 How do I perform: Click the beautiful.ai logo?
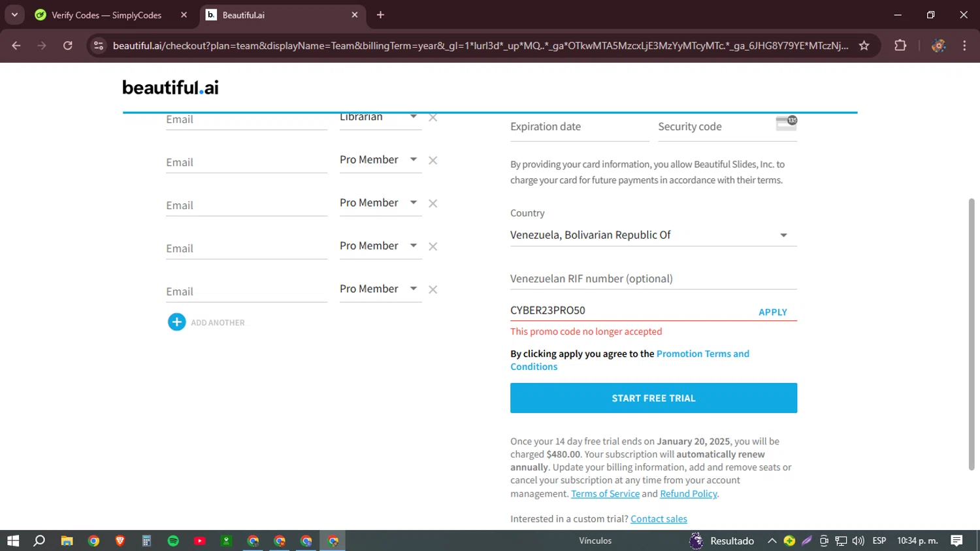pos(171,87)
